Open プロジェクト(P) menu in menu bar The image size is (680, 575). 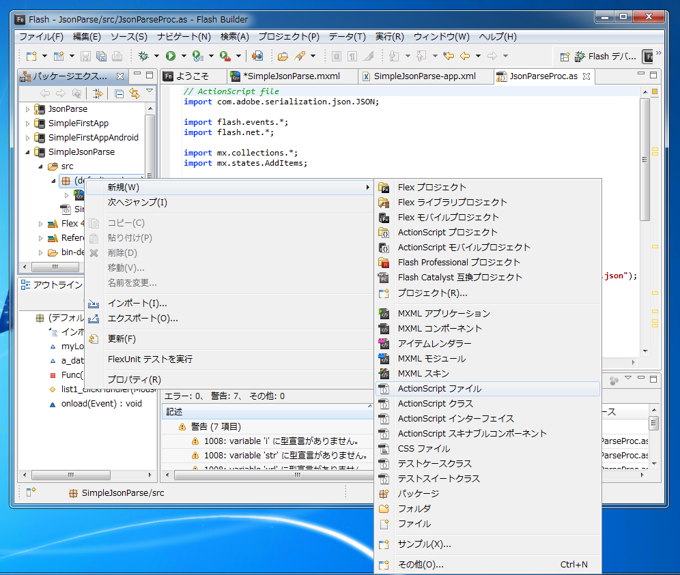tap(289, 37)
